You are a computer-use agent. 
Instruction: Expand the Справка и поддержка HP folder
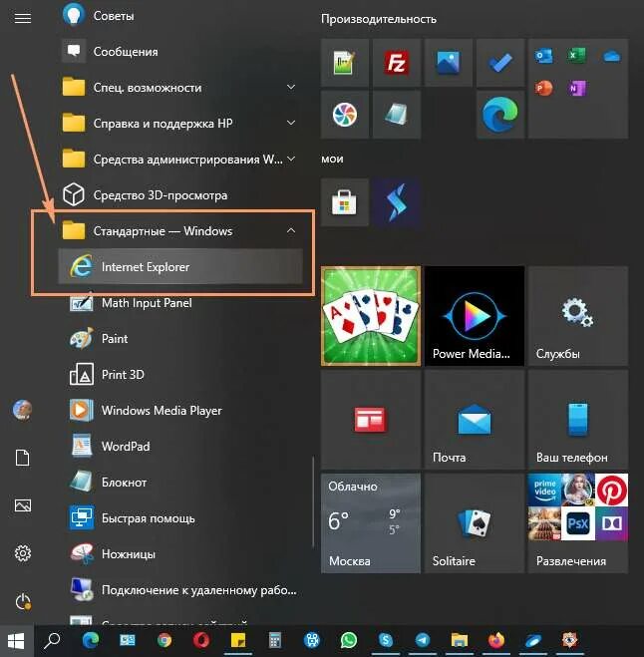(180, 124)
